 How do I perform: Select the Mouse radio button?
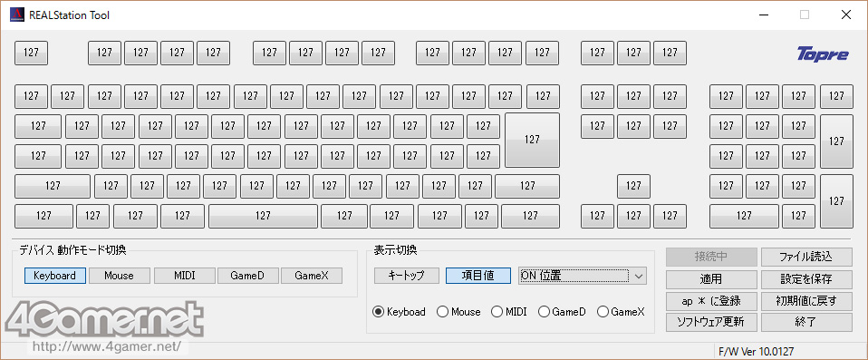click(x=458, y=312)
